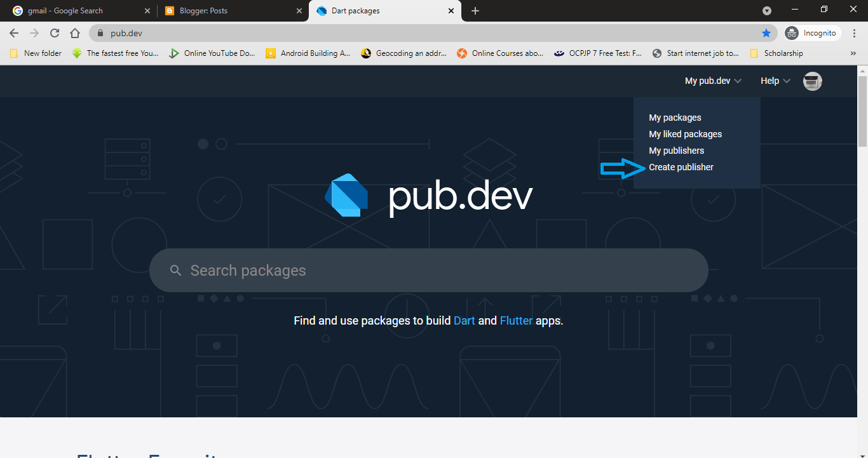Click the forward navigation arrow
This screenshot has height=458, width=868.
click(x=36, y=31)
